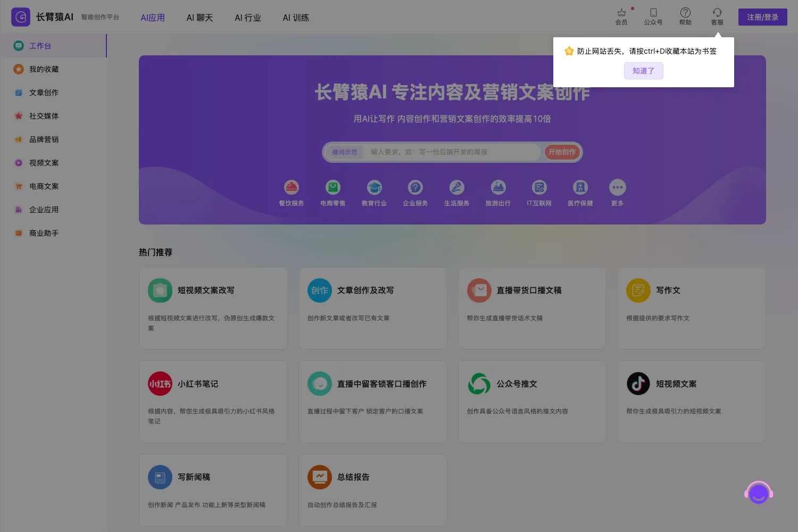Click the 写新闻稿 blue icon
The width and height of the screenshot is (798, 532).
point(160,477)
